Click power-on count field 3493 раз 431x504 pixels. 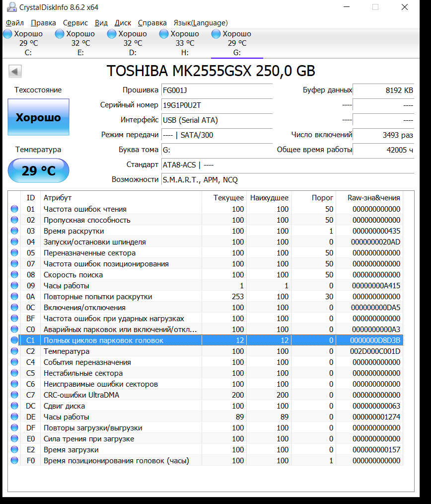pyautogui.click(x=383, y=135)
